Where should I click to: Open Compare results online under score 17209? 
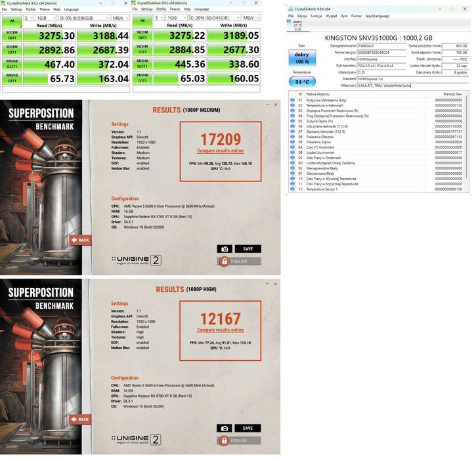[x=221, y=150]
